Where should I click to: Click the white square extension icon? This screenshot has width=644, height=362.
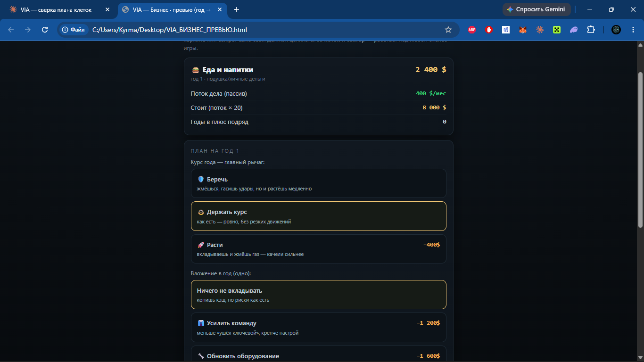click(506, 30)
